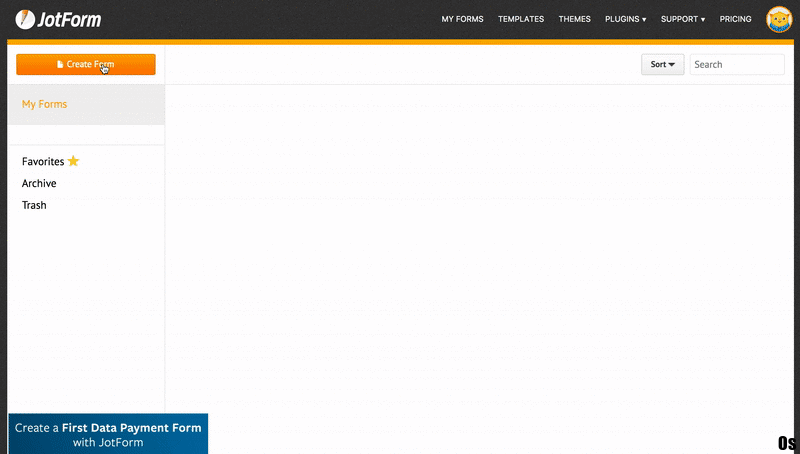This screenshot has height=454, width=800.
Task: Open THEMES from the top bar
Action: click(x=574, y=19)
